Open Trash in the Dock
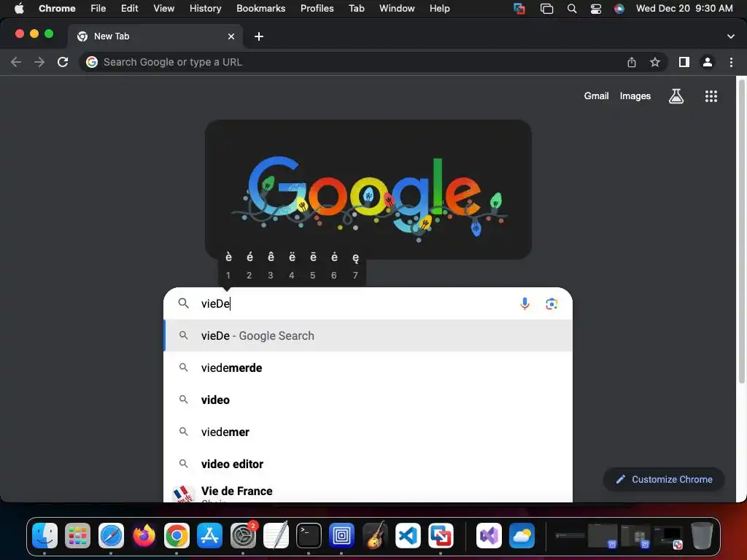This screenshot has width=747, height=560. coord(702,536)
